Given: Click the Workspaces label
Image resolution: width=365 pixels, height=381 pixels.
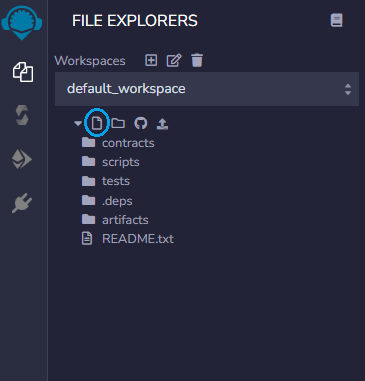Looking at the screenshot, I should coord(90,61).
